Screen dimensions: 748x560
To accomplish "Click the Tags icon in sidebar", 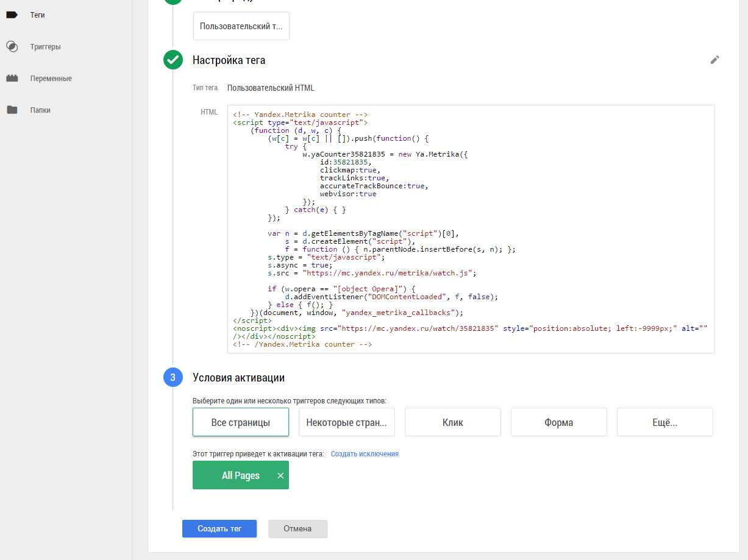I will (x=12, y=15).
